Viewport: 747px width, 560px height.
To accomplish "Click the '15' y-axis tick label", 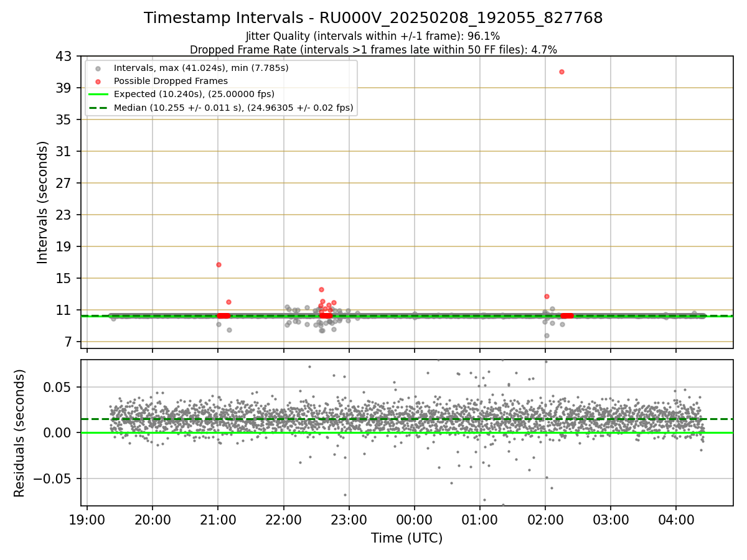I will tap(63, 278).
